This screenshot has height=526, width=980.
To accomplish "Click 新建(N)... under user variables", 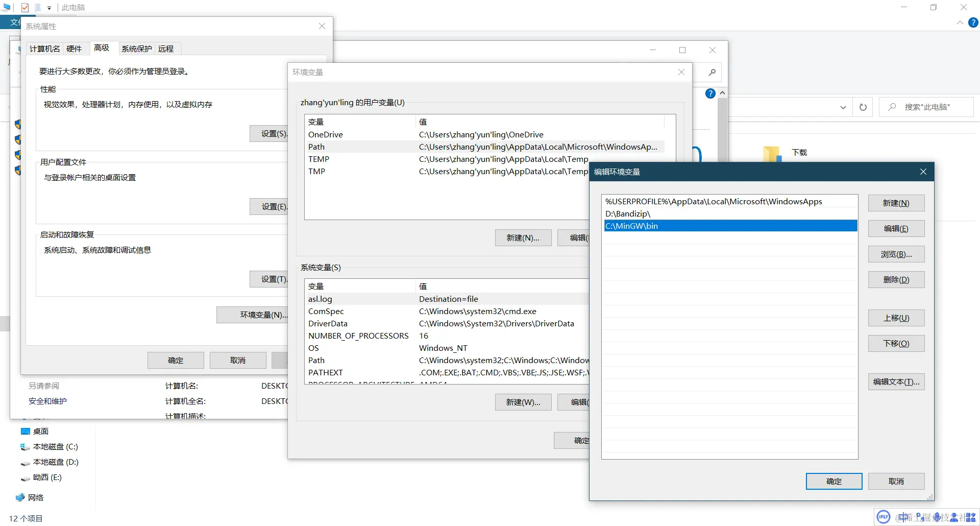I will pos(523,237).
